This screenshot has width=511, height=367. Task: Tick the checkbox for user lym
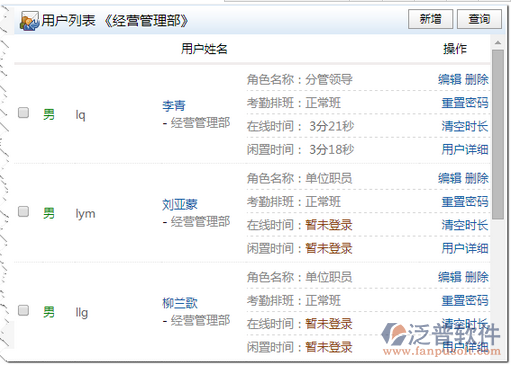(23, 212)
